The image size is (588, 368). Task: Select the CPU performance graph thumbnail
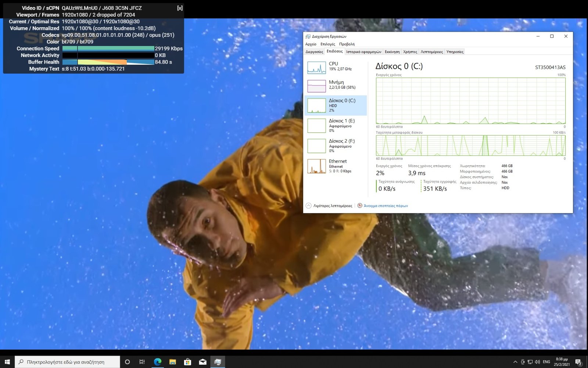coord(316,67)
